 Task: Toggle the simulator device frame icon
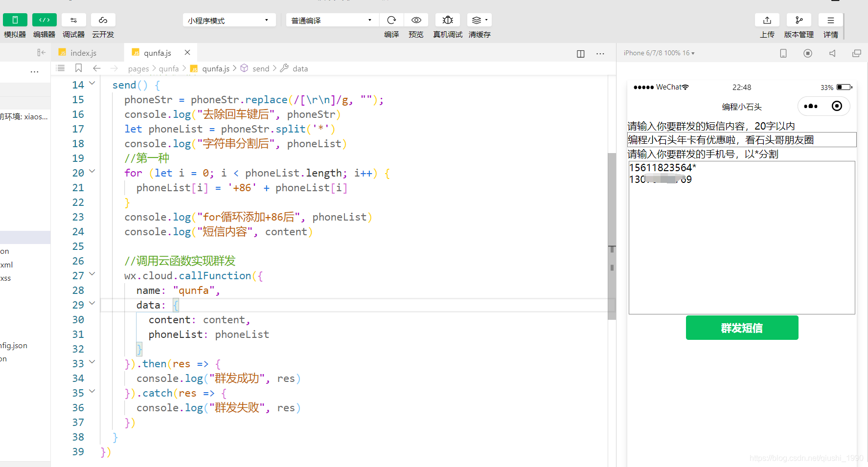783,53
